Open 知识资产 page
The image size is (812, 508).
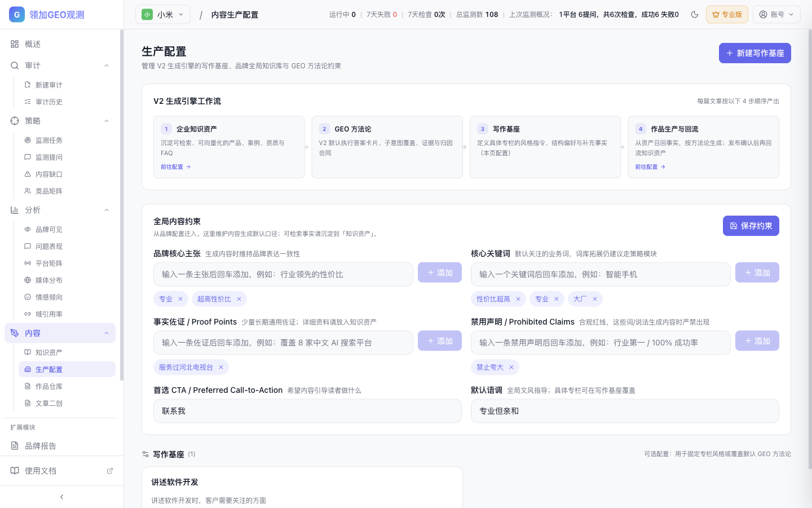67,352
